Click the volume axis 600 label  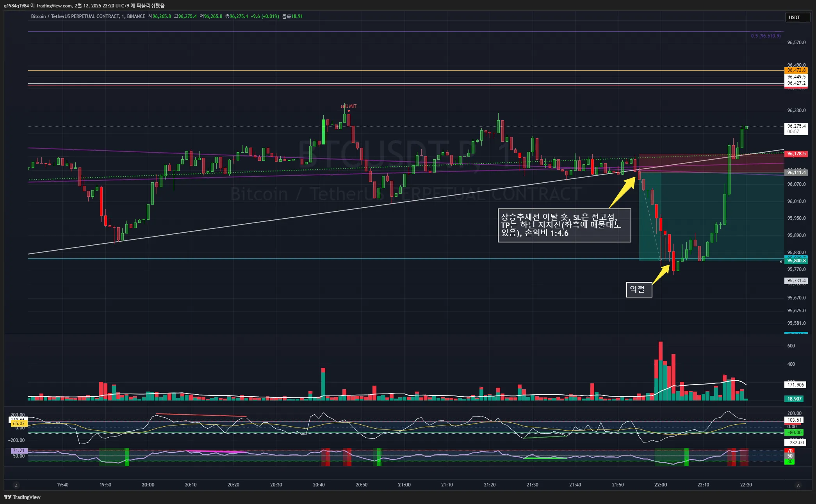click(791, 346)
